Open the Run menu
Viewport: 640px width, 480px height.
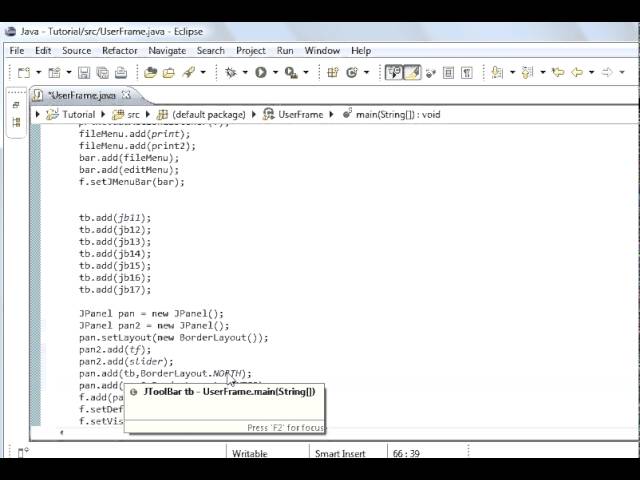click(x=285, y=51)
